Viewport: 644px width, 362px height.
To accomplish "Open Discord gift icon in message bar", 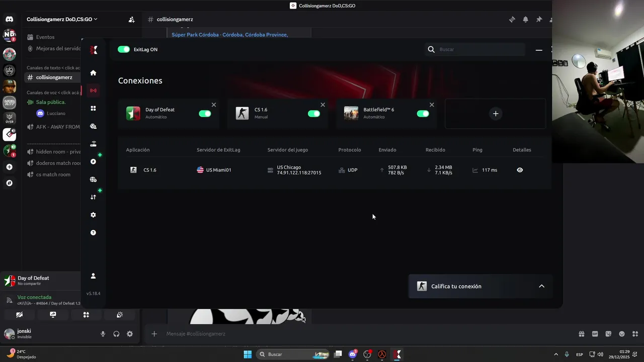I will [x=582, y=334].
